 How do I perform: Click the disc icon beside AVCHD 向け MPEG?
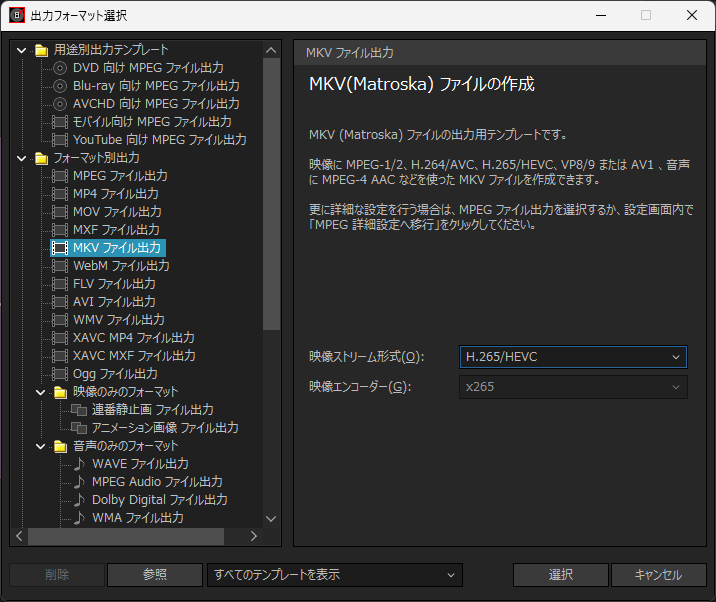coord(60,104)
